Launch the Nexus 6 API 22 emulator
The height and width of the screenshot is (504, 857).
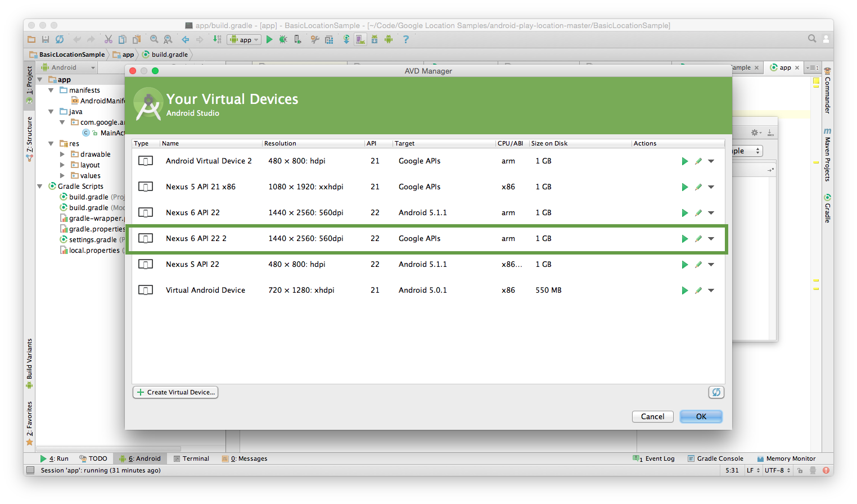[684, 213]
